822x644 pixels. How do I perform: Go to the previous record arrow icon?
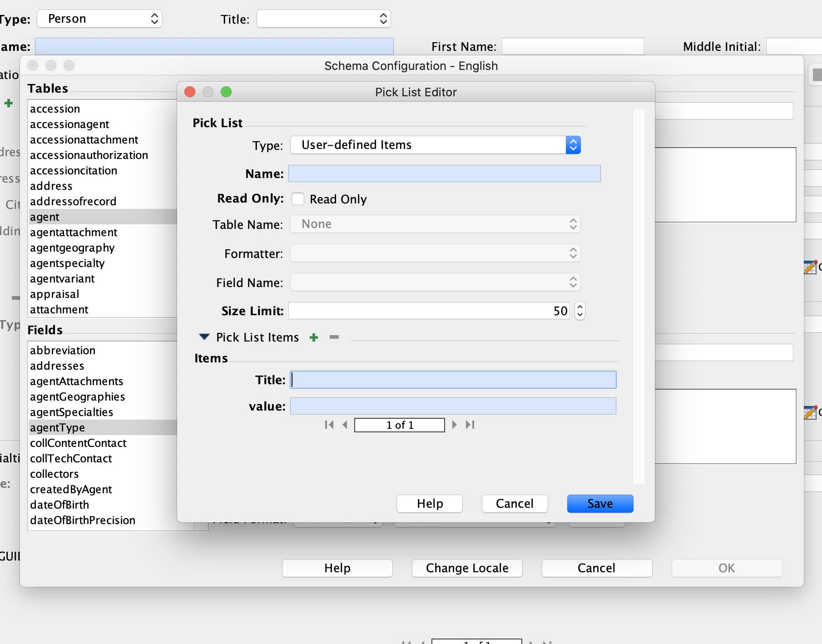346,425
